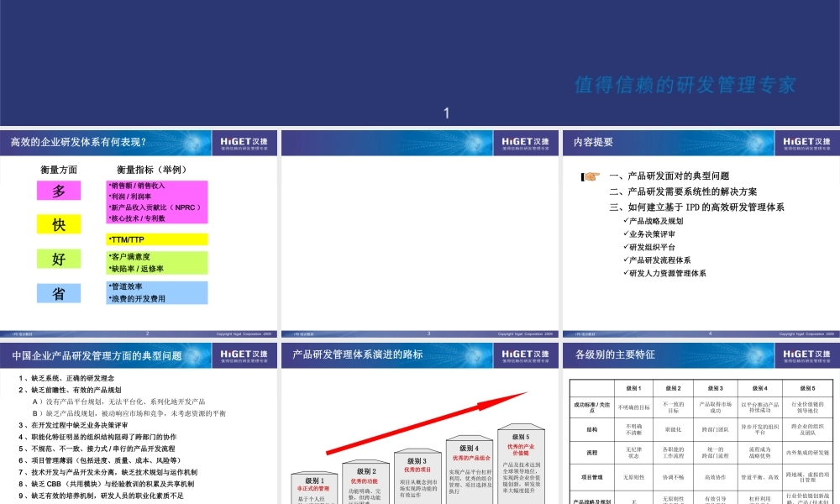Click the HiGET汉捷 logo on the untitled blank slide
Viewport: 840px width, 504px height.
click(526, 143)
